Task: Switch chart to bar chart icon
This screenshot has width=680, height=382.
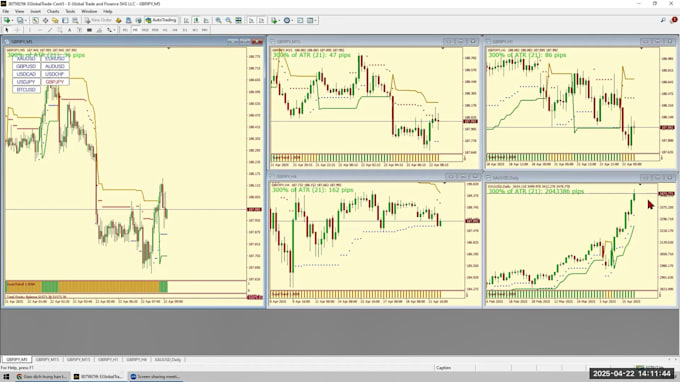Action: point(186,20)
